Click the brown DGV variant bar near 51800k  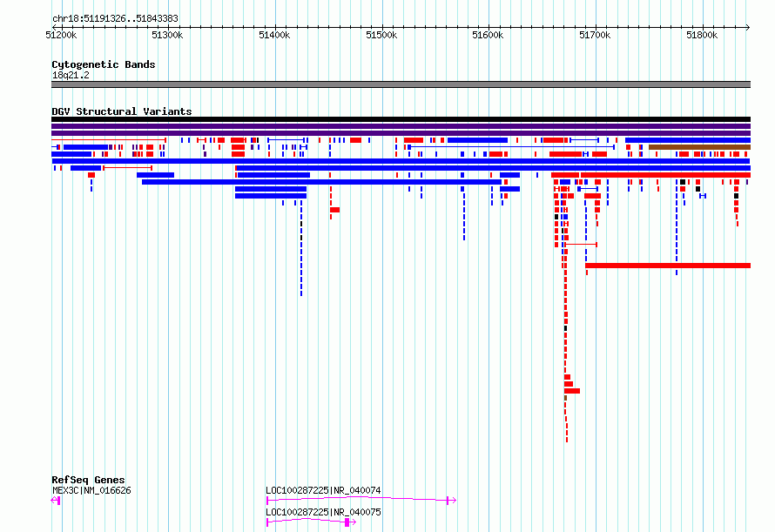tap(699, 147)
